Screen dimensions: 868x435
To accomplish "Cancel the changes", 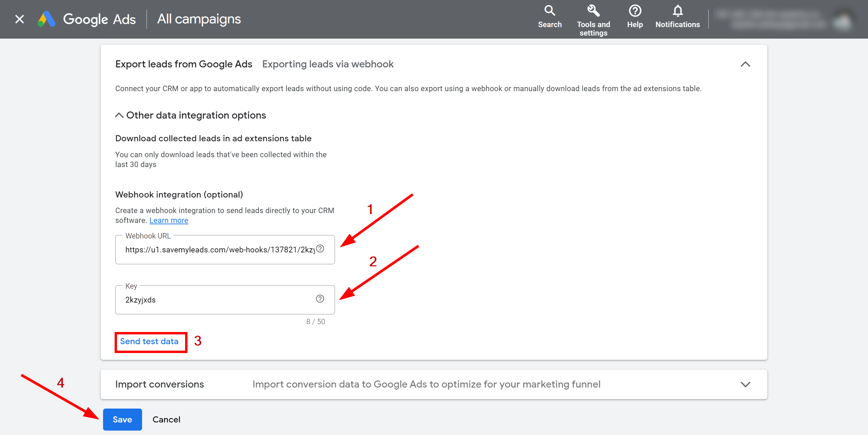I will tap(166, 419).
